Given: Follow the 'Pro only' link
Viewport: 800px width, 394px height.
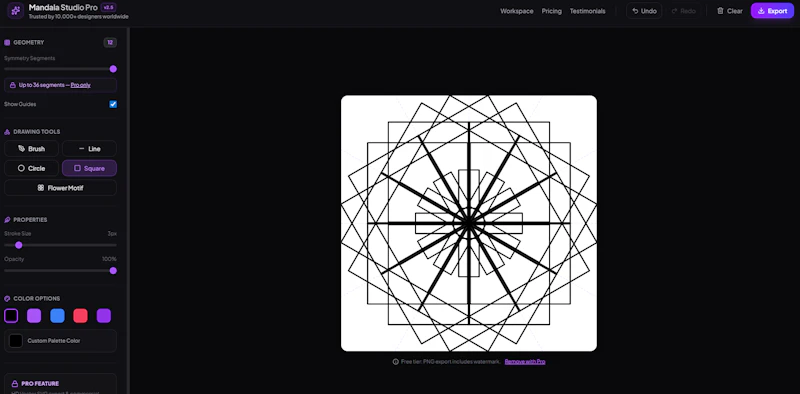Looking at the screenshot, I should coord(81,85).
